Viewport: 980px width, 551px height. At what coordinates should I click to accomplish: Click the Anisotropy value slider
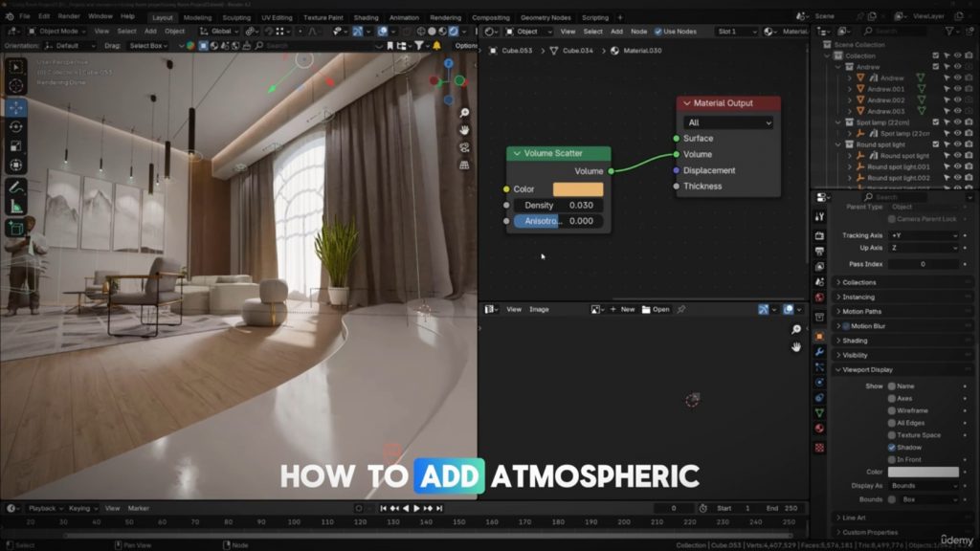pos(559,221)
